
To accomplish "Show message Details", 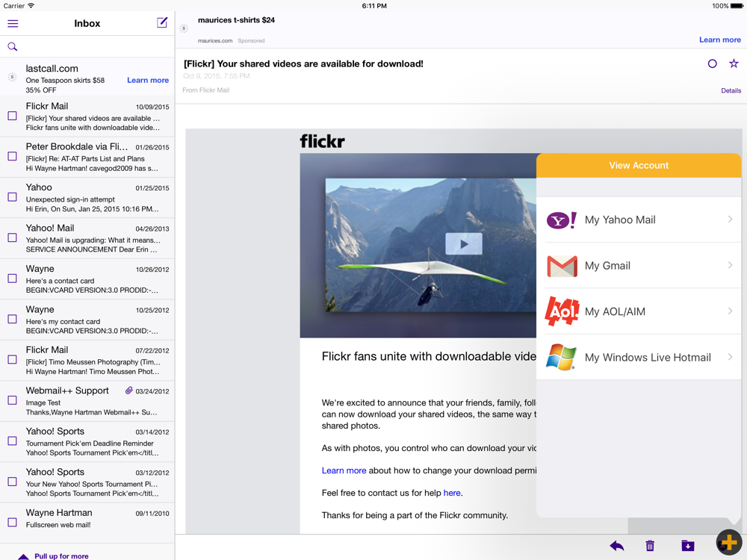I will click(731, 90).
